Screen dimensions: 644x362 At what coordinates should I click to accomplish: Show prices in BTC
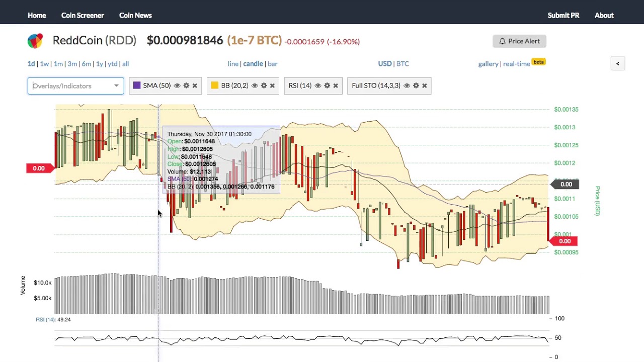click(403, 64)
